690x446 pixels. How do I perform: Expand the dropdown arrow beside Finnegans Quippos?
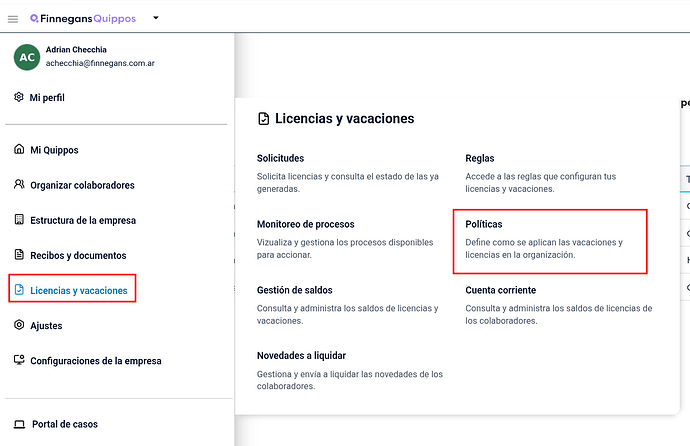(x=156, y=18)
